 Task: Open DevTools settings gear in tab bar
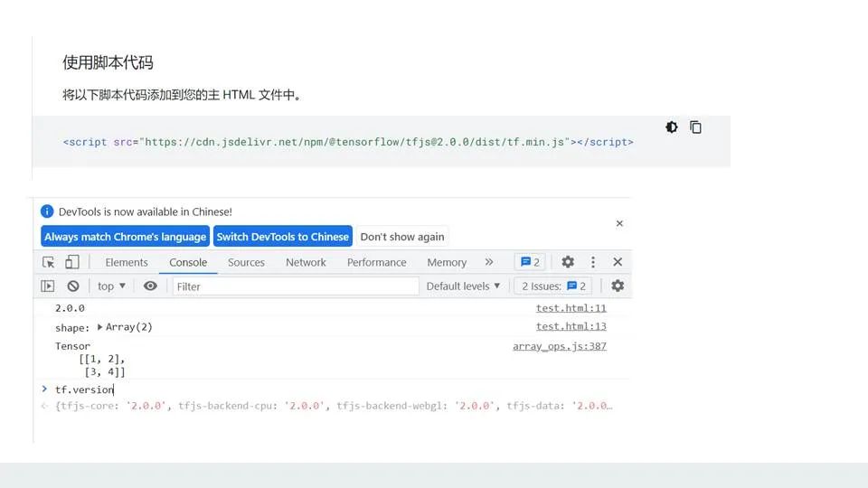tap(568, 262)
